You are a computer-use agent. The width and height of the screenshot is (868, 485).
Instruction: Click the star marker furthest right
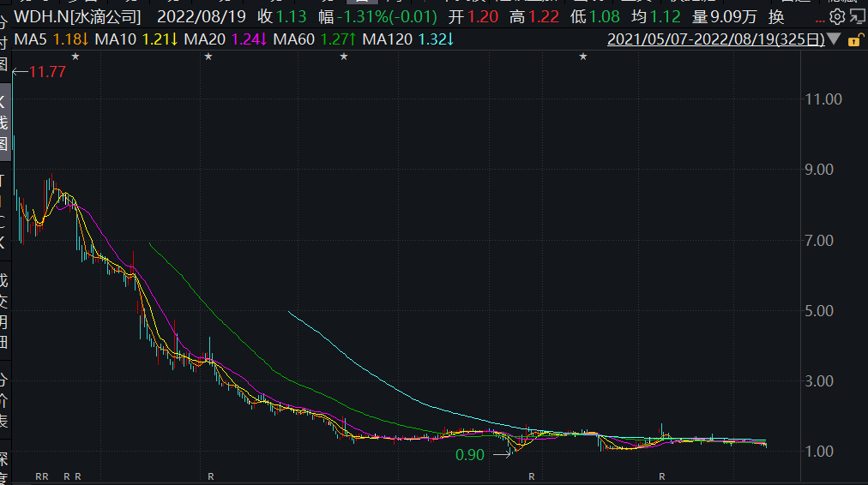583,57
